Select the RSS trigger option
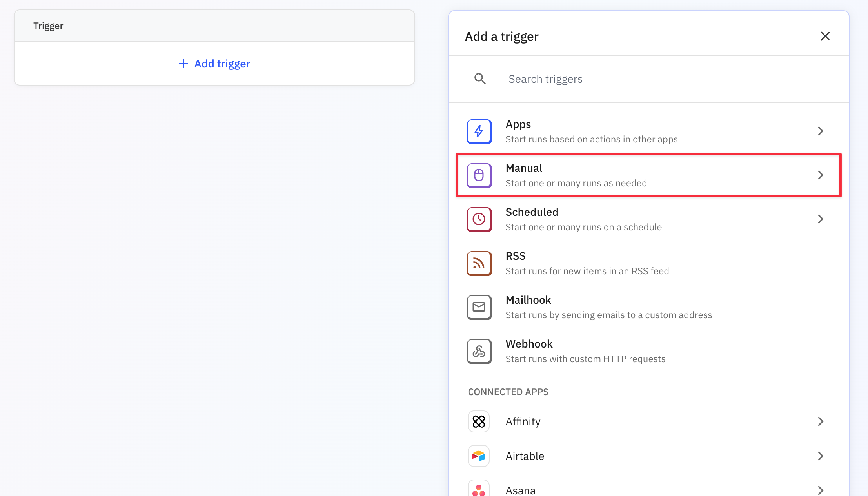This screenshot has height=496, width=868. 587,263
